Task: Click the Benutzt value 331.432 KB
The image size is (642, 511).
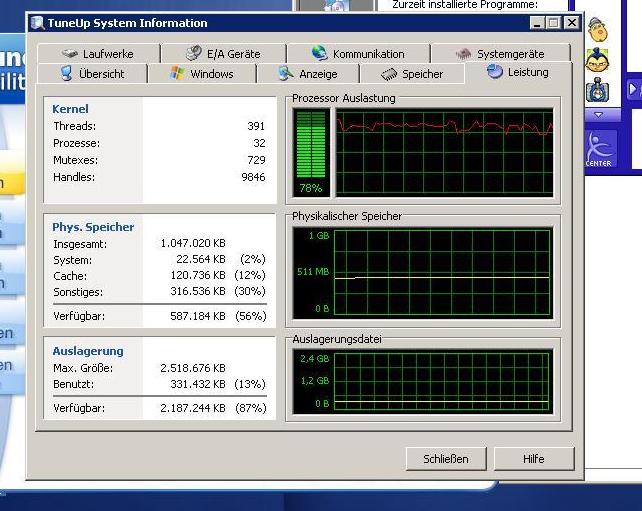Action: 198,384
